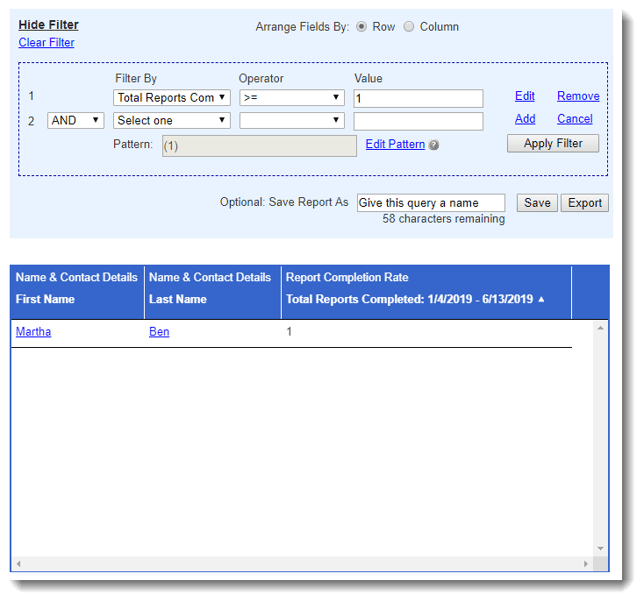Image resolution: width=644 pixels, height=602 pixels.
Task: Click the Save Report As name field
Action: [431, 203]
